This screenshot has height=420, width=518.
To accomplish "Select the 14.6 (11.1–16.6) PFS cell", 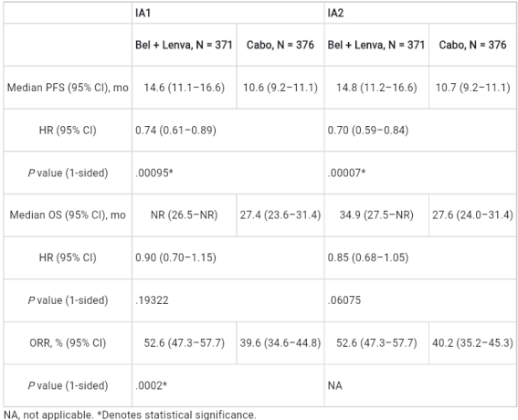I will tap(185, 88).
